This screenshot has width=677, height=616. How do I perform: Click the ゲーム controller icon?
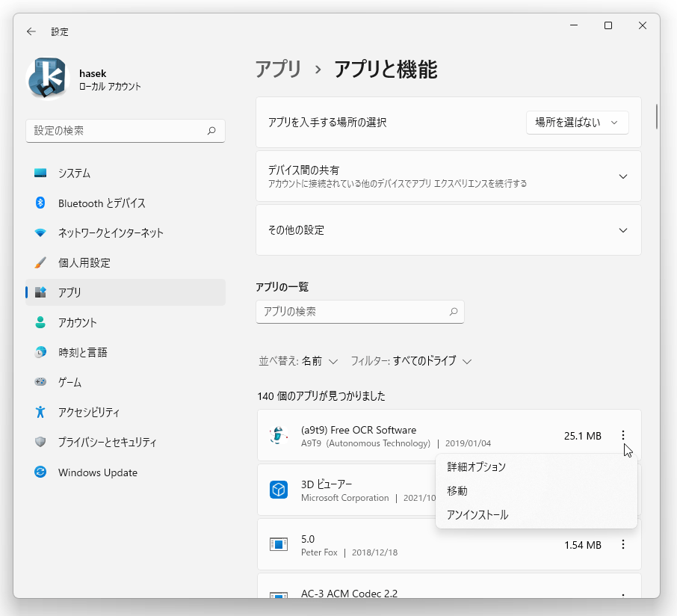click(40, 382)
